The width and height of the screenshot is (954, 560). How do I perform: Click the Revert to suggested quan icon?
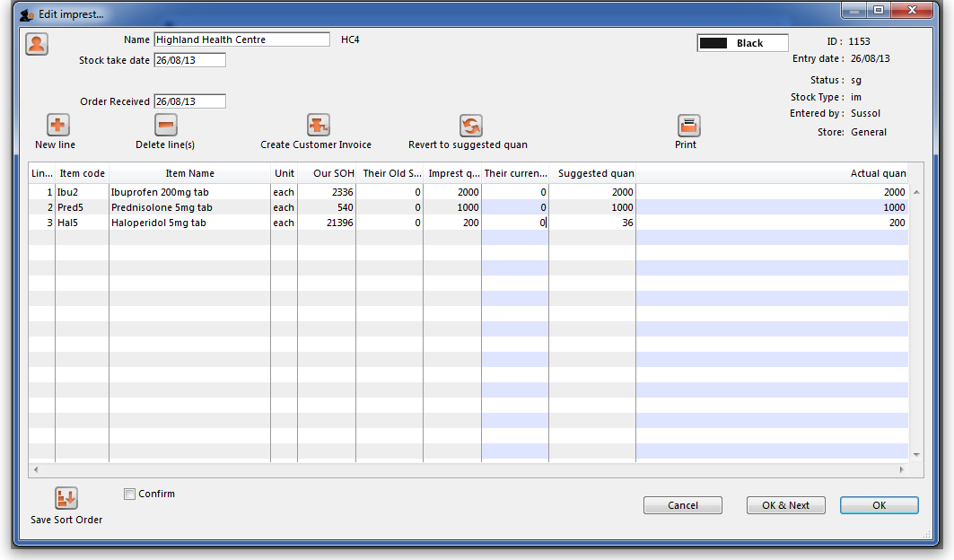pos(470,126)
